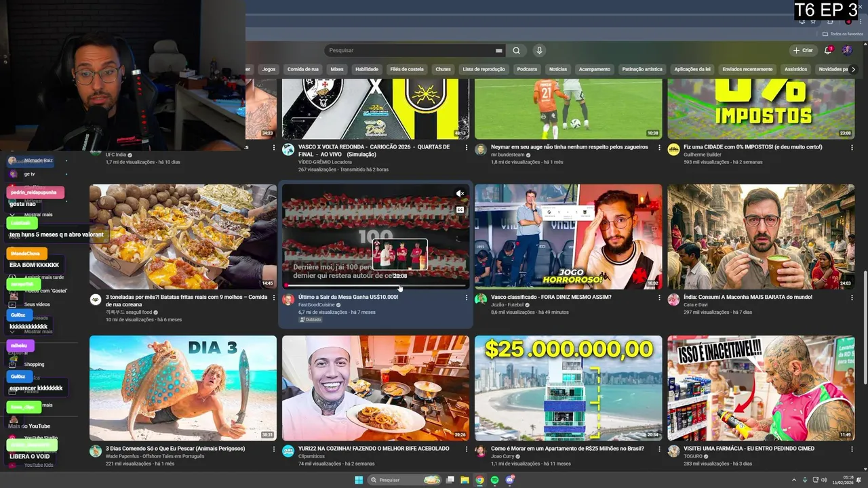
Task: Show more chips with right arrow
Action: (x=853, y=69)
